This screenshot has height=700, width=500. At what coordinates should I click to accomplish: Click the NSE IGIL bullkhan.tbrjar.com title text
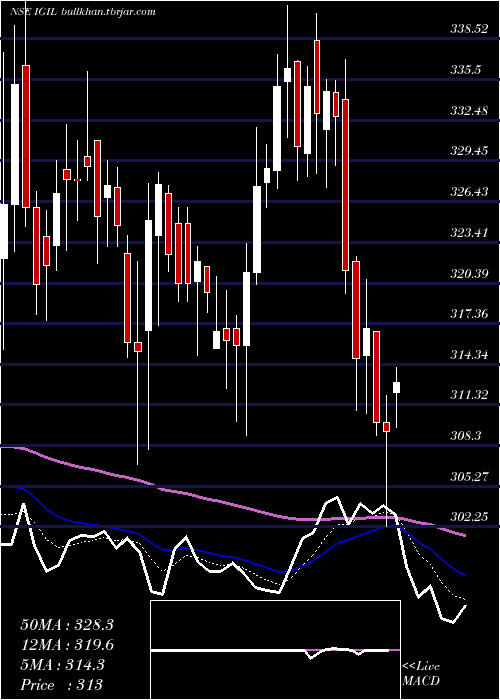[83, 12]
